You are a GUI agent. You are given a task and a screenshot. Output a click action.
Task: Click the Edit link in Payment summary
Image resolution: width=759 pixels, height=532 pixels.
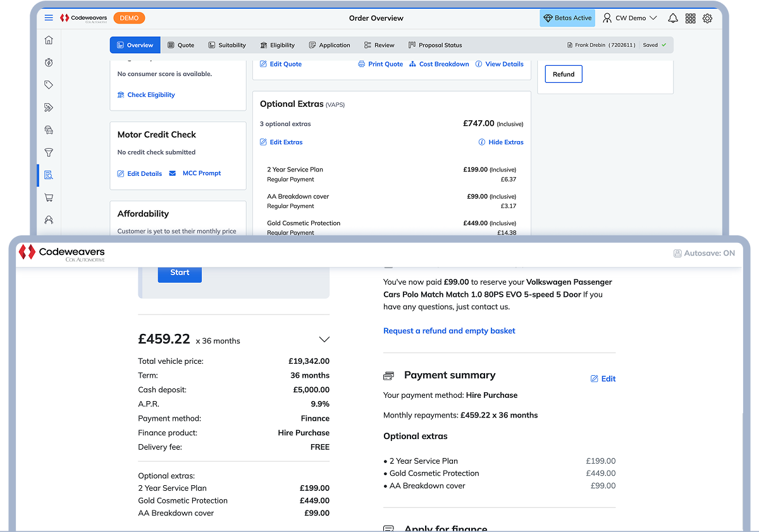[x=608, y=379]
